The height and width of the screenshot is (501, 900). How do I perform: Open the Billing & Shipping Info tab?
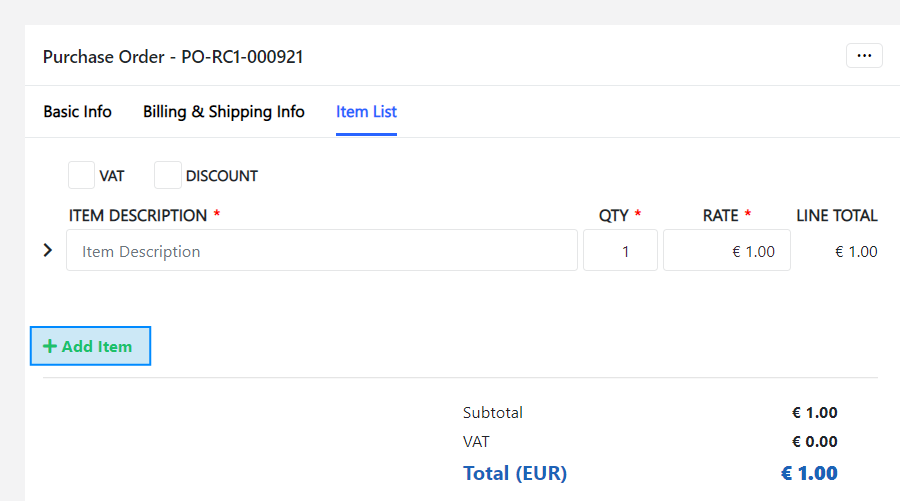[223, 112]
